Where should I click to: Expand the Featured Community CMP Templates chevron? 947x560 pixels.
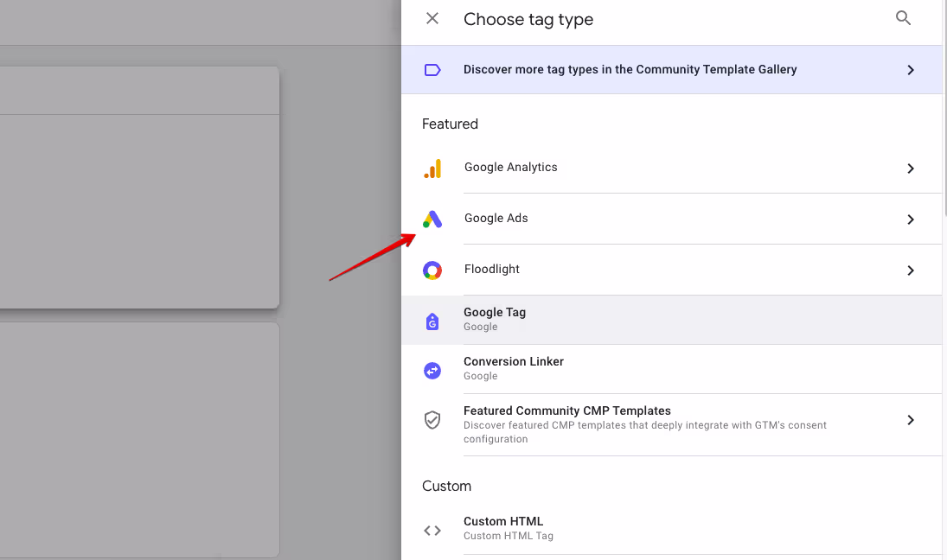coord(910,420)
